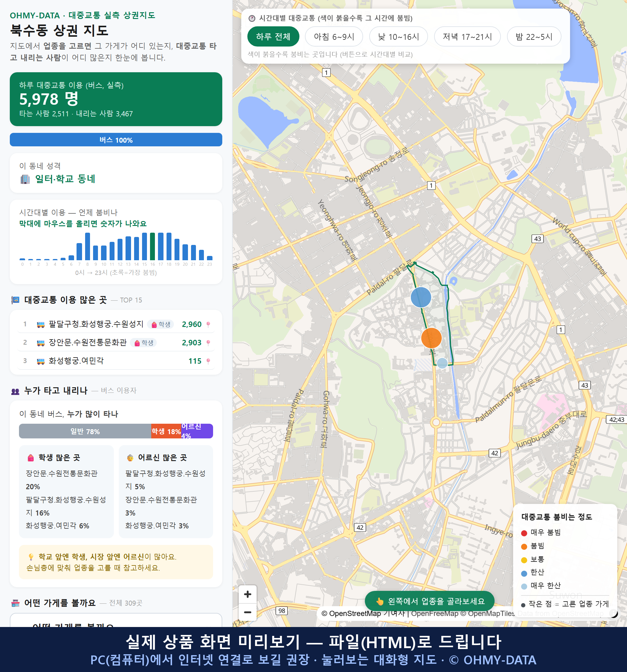This screenshot has width=627, height=672.
Task: Select the 아침 6~9시 time filter
Action: (334, 36)
